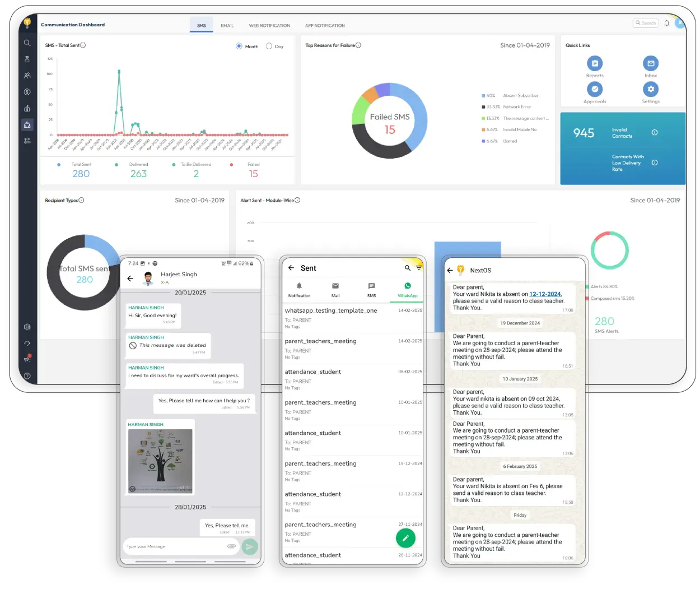Tap search magnifier on the Sent screen
700x589 pixels.
click(x=408, y=268)
